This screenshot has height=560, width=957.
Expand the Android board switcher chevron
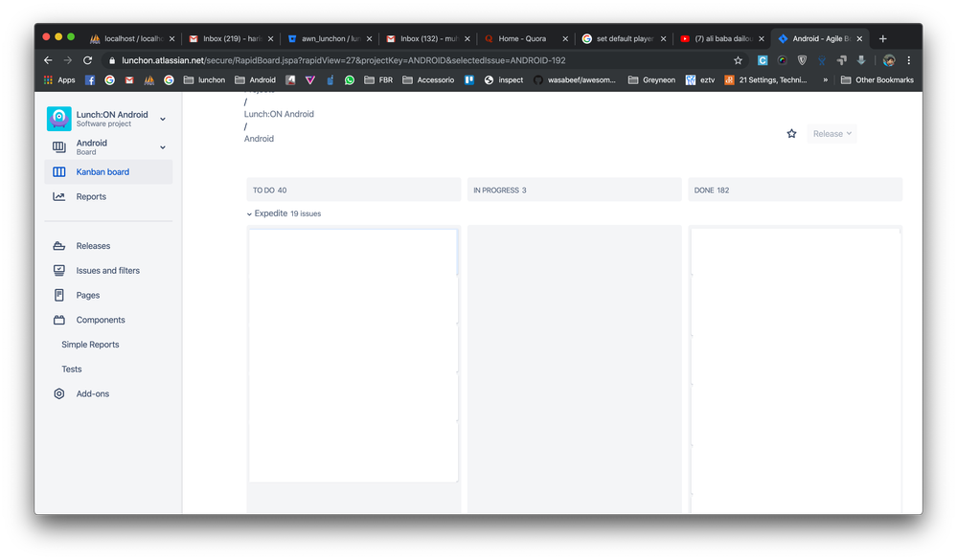click(163, 147)
